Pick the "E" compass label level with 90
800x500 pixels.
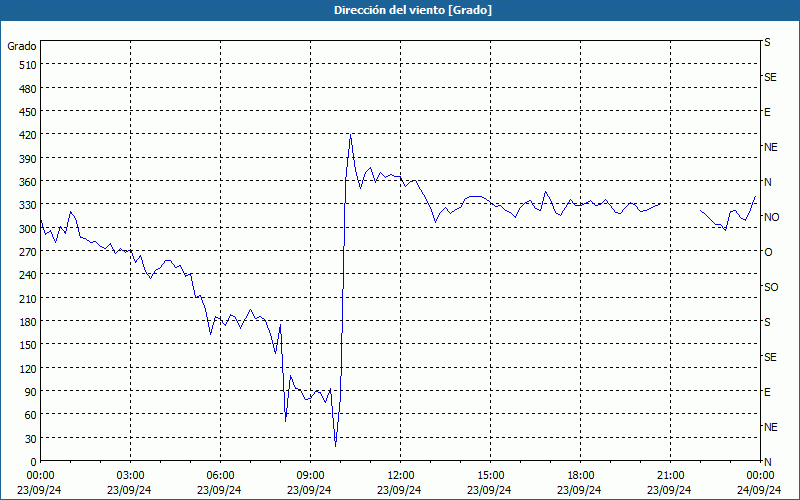(x=767, y=392)
